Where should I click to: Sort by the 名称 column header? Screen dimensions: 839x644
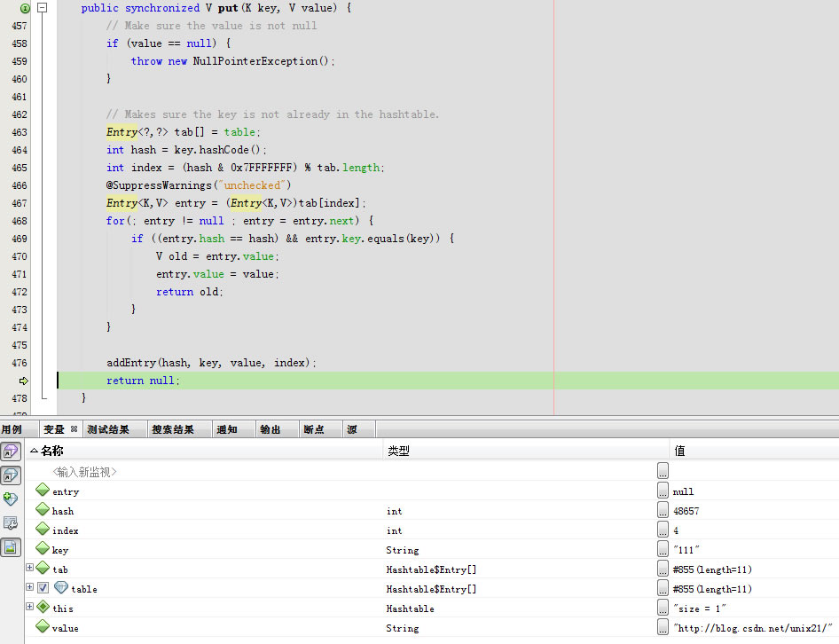click(206, 451)
